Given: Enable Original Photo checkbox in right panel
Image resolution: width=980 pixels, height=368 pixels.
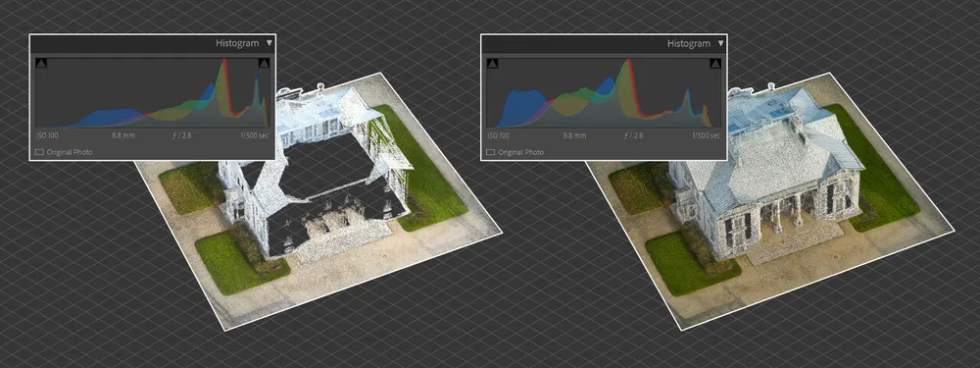Looking at the screenshot, I should click(491, 152).
